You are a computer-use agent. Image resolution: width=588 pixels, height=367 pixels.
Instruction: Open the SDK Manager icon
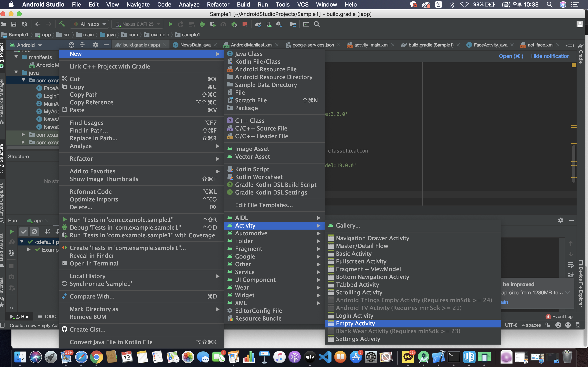click(x=279, y=24)
